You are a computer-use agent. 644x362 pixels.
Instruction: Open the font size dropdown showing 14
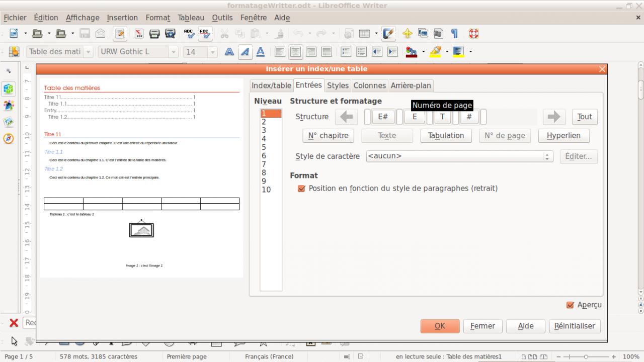point(213,52)
